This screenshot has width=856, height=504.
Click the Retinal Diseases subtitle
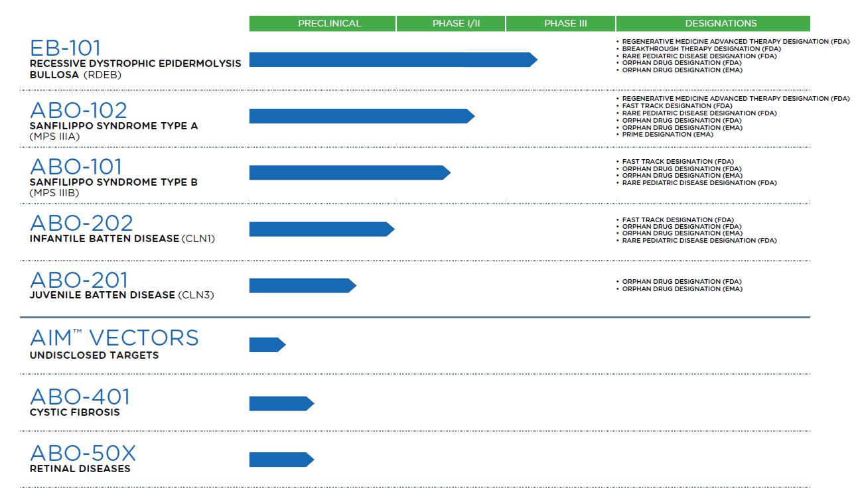point(80,469)
